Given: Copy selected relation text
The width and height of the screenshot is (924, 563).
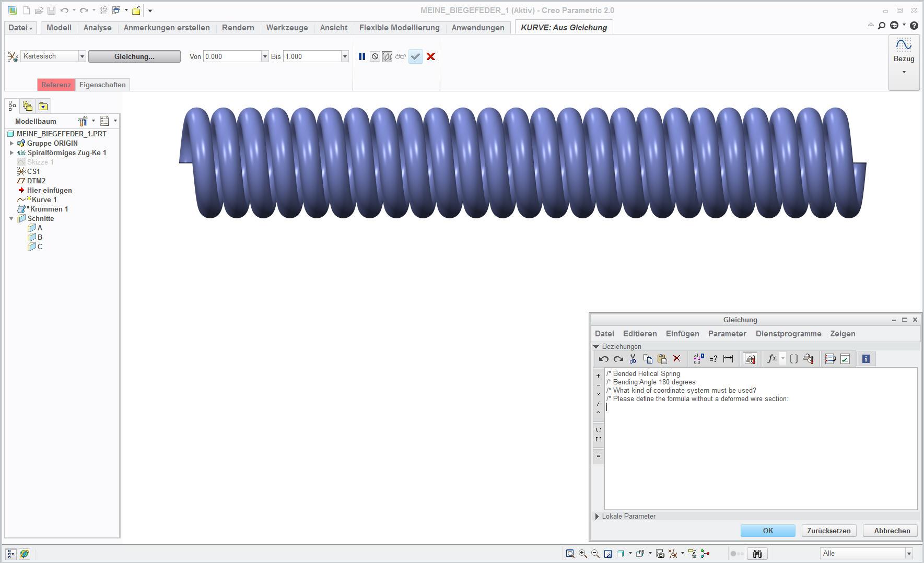Looking at the screenshot, I should [648, 359].
